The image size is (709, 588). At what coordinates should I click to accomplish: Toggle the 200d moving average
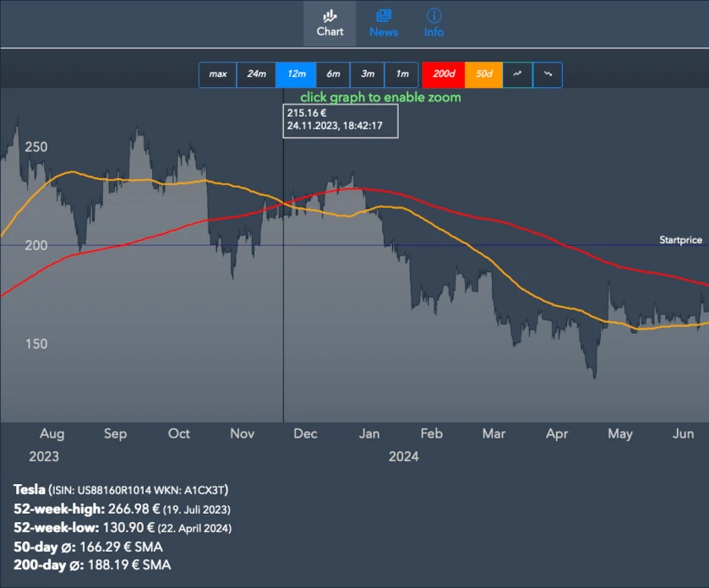click(x=443, y=74)
